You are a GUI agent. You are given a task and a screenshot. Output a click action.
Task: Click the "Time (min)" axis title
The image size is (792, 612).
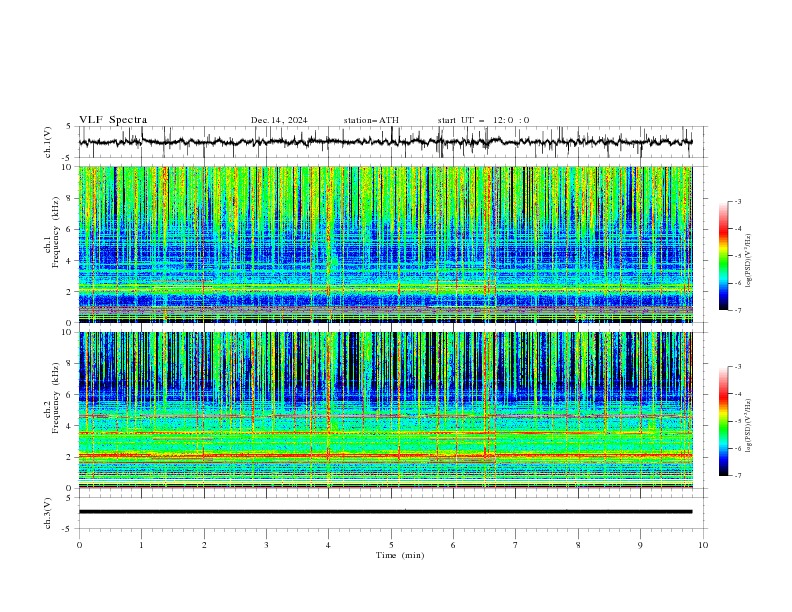point(400,555)
